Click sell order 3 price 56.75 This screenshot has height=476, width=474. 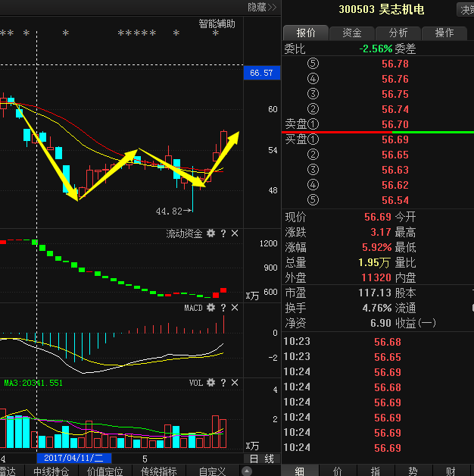point(394,94)
